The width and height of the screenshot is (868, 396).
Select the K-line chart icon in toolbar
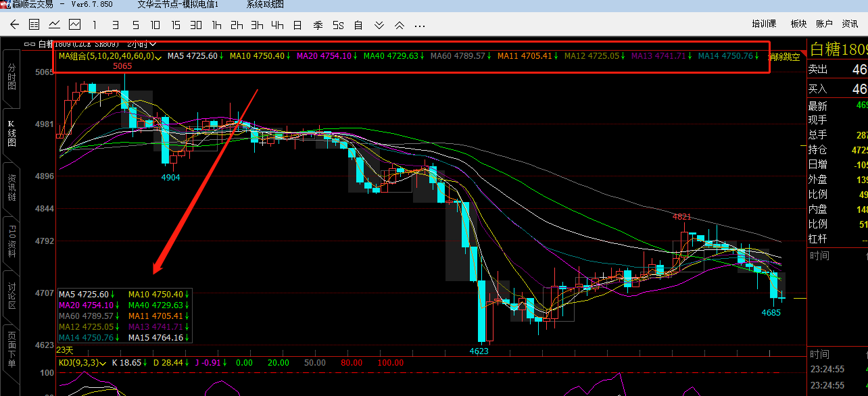coord(74,25)
